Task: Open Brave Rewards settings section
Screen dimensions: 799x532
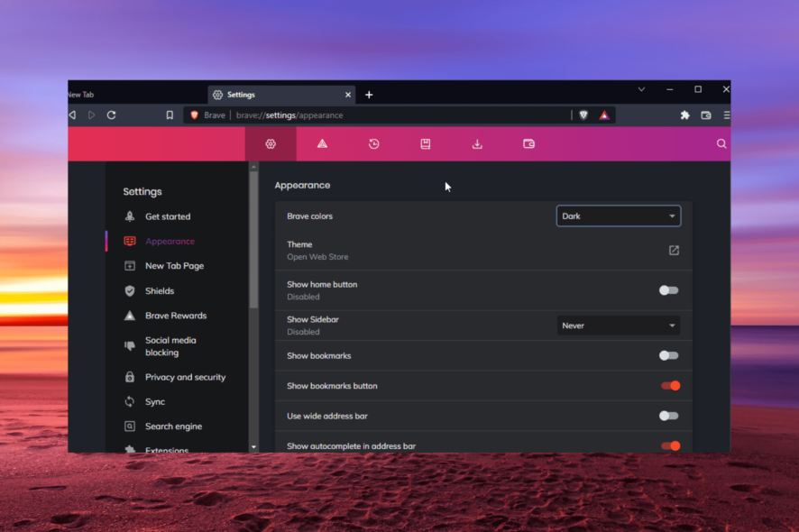Action: click(176, 316)
